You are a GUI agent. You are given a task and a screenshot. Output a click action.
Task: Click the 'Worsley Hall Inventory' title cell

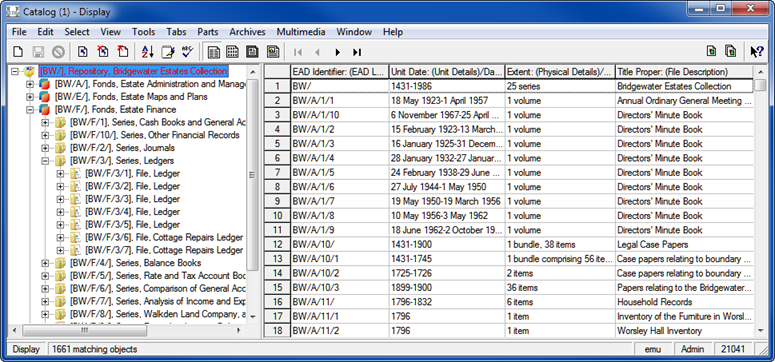click(684, 331)
